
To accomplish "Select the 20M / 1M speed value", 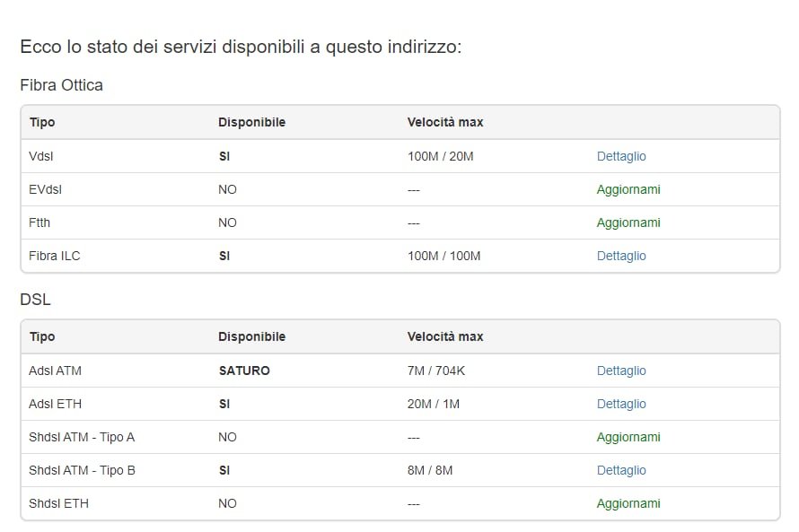I will [x=433, y=404].
